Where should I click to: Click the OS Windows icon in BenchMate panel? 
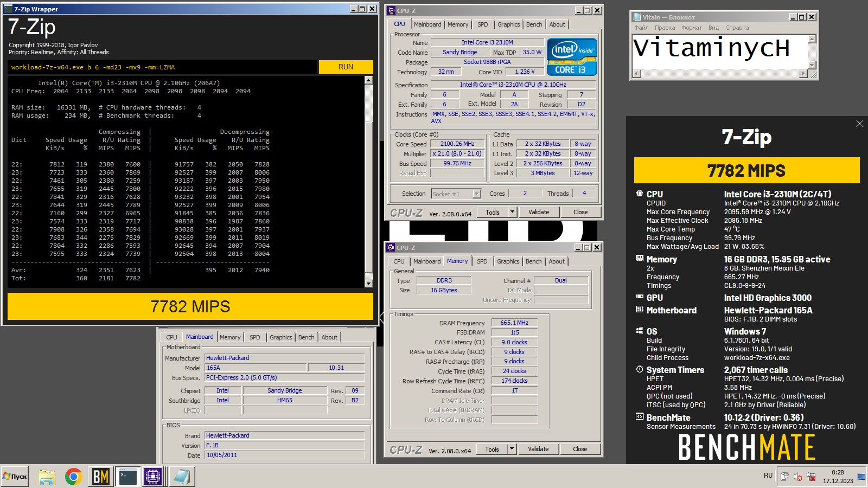tap(640, 331)
